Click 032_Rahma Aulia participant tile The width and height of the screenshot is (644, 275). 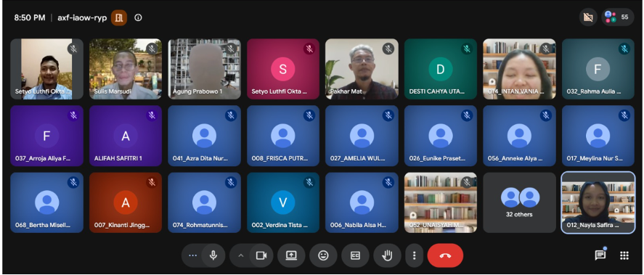598,69
